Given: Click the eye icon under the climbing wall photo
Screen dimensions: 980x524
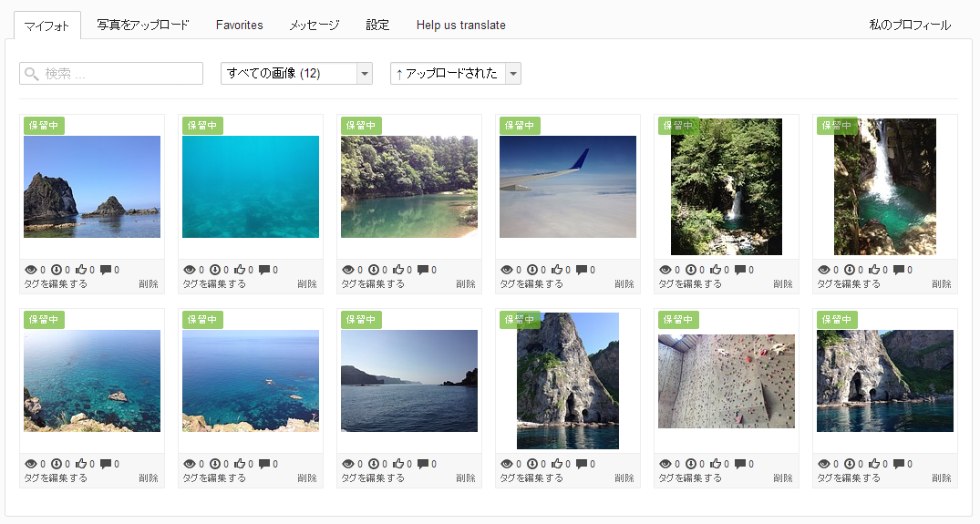Looking at the screenshot, I should (665, 464).
